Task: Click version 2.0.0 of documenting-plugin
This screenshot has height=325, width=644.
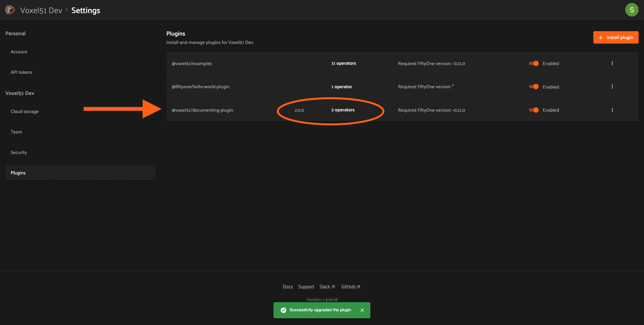Action: click(x=299, y=110)
